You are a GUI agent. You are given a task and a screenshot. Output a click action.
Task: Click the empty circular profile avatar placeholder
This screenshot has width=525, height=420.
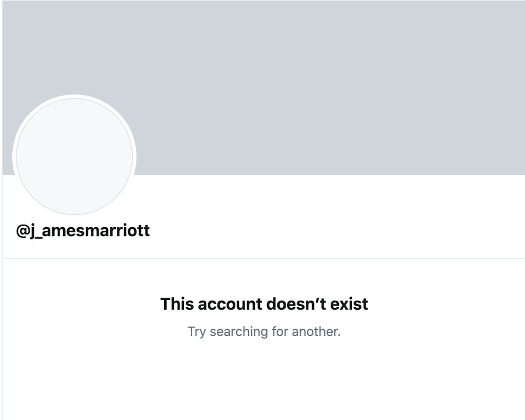pyautogui.click(x=74, y=156)
